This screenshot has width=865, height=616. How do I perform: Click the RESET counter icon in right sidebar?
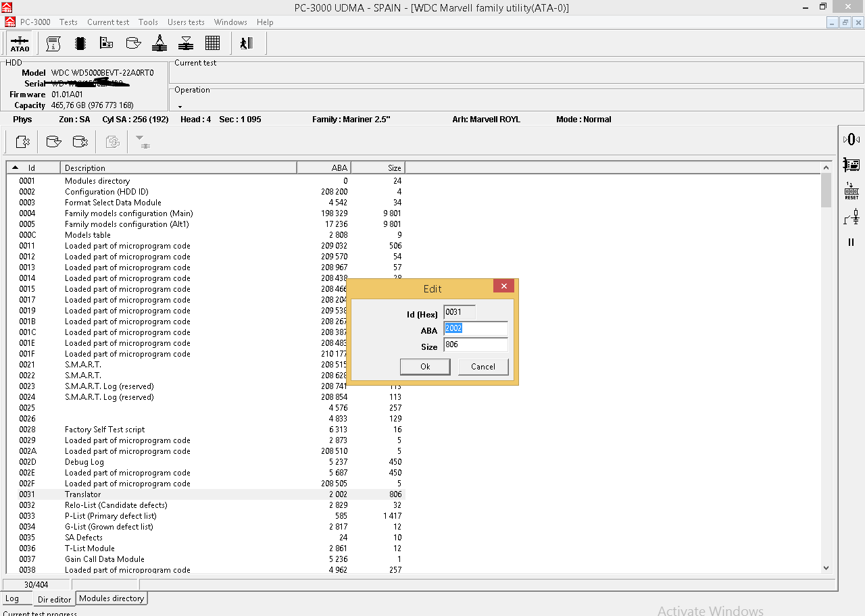click(851, 191)
